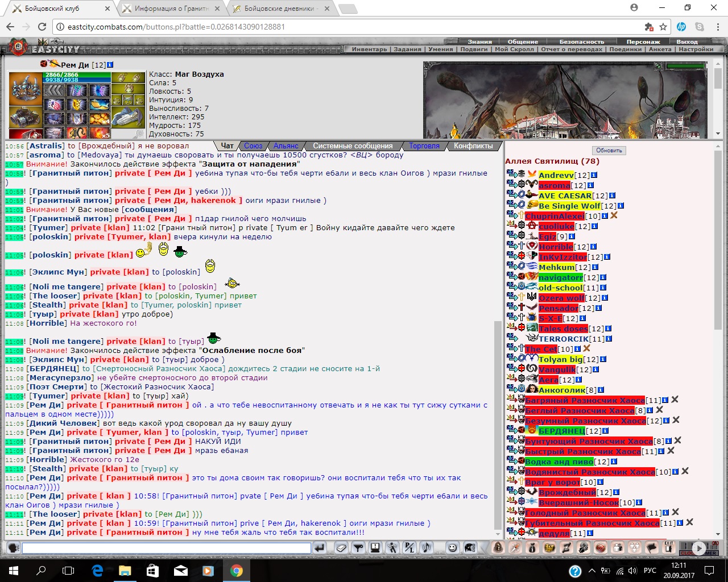
Task: Click the helmet equipment slot of Рем Ди
Action: click(26, 89)
